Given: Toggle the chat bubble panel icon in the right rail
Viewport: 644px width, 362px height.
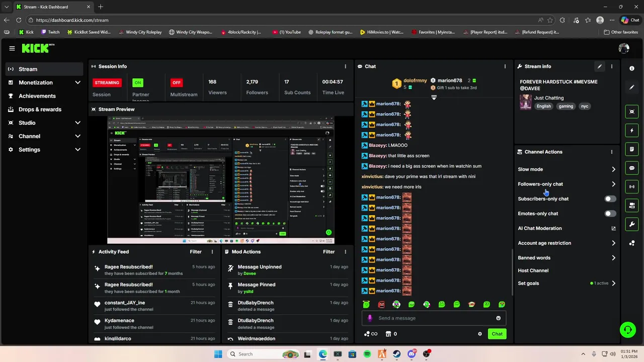Looking at the screenshot, I should coord(632,168).
